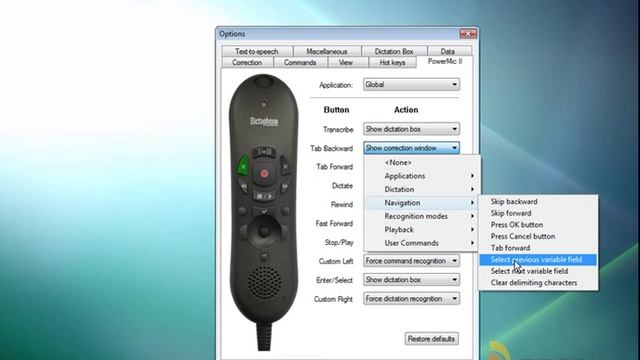The height and width of the screenshot is (360, 640).
Task: Click the trackball on the microphone image
Action: (264, 231)
